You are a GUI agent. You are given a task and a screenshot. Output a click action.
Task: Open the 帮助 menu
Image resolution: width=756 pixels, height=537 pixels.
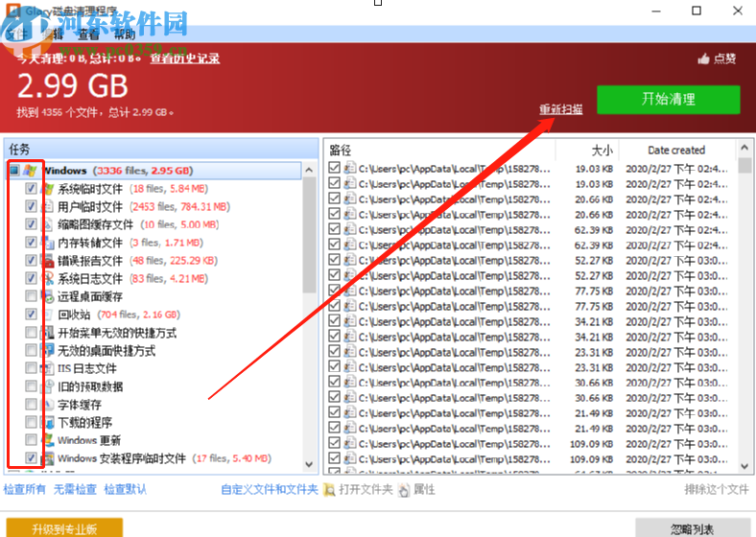[x=125, y=35]
